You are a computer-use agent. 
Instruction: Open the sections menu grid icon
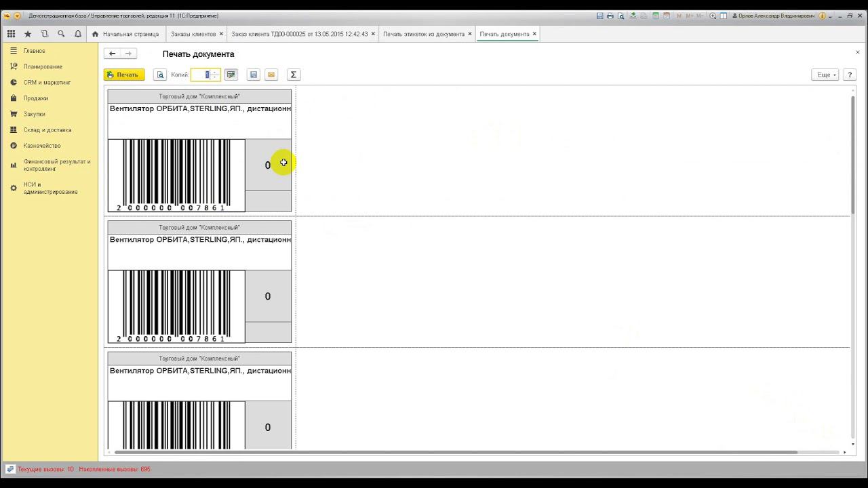[11, 34]
